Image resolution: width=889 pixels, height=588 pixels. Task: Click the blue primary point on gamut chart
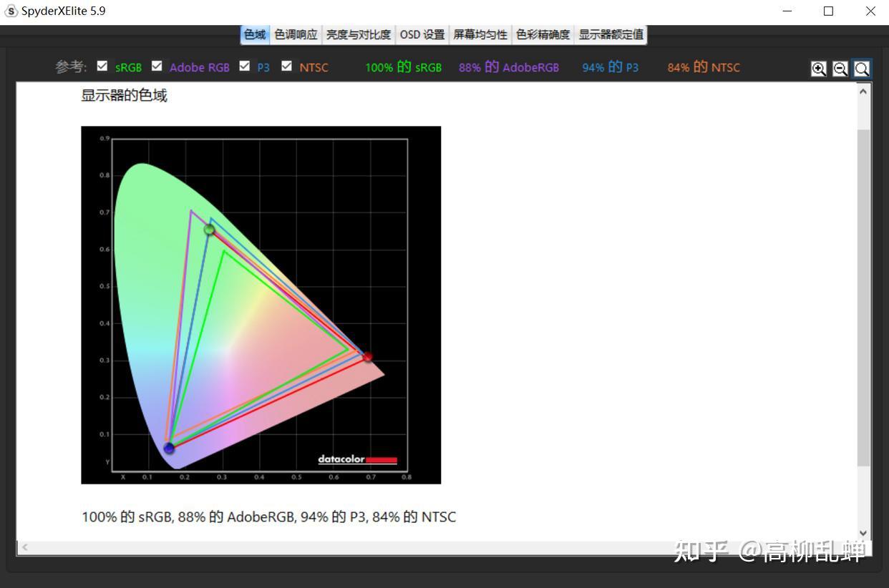pos(169,449)
